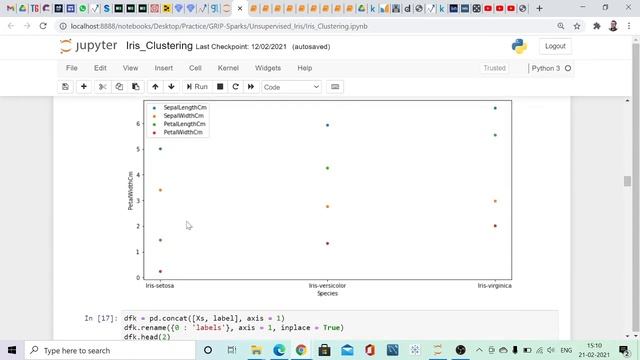640x360 pixels.
Task: Save the notebook with the Save and Checkpoint icon
Action: click(x=65, y=87)
